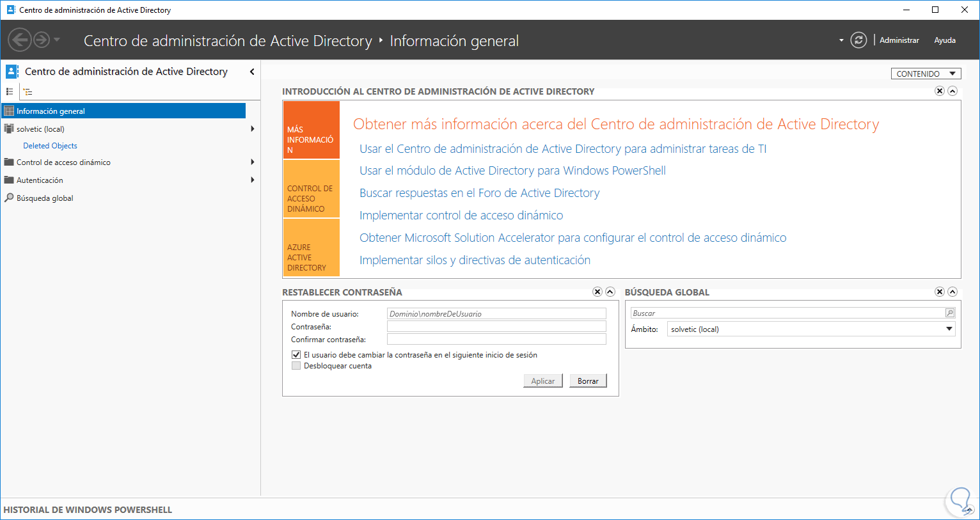Collapse the Restablecer contraseña section
The image size is (980, 520).
610,292
